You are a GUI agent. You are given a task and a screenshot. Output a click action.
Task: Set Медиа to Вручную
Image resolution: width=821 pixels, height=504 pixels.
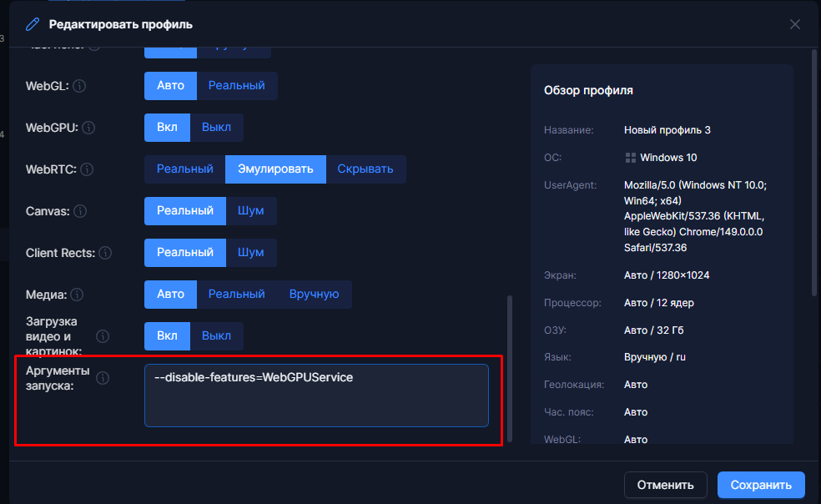[x=315, y=295]
